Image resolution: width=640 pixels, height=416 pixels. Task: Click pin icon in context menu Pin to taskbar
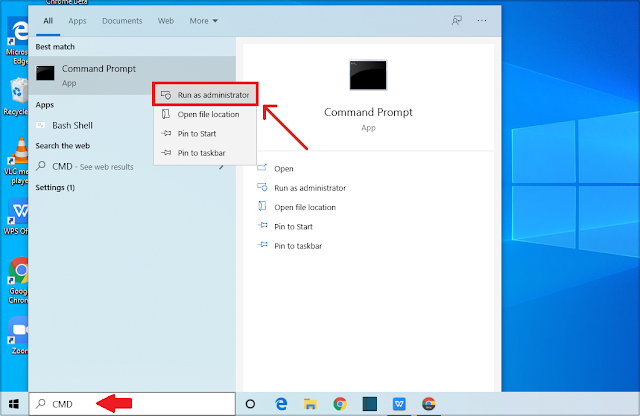click(x=166, y=152)
